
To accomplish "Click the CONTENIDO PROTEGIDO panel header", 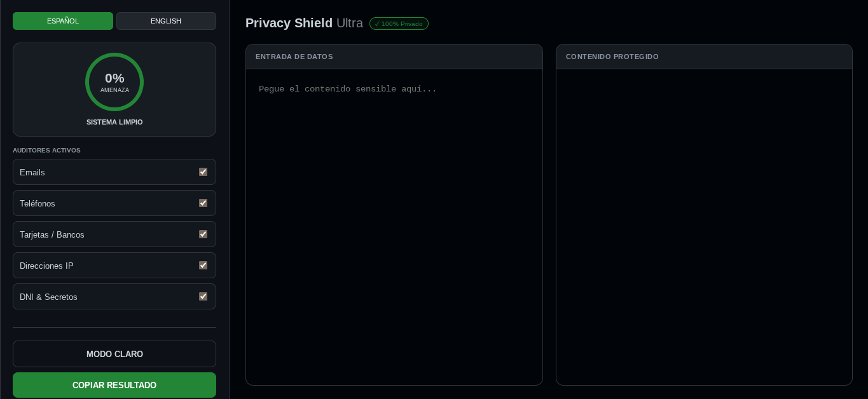I will 612,57.
